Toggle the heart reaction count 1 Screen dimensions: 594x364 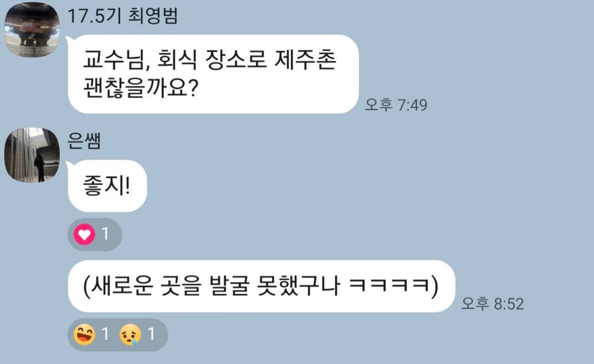(x=105, y=234)
